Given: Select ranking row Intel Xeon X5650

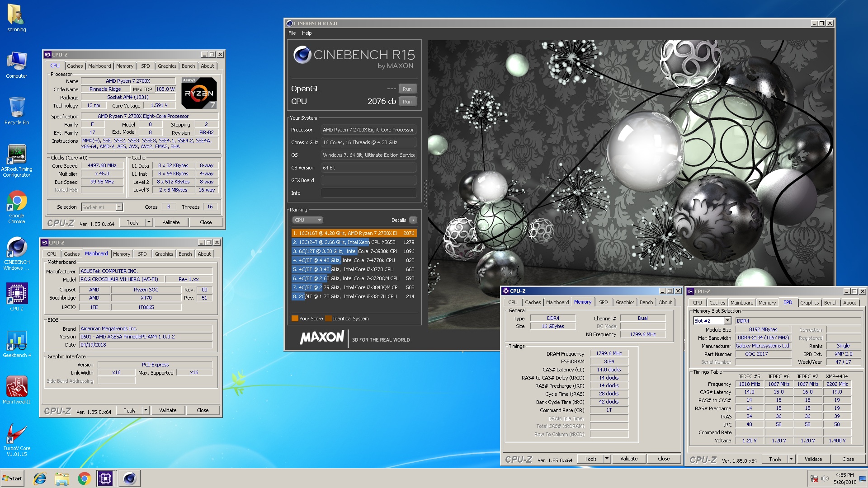Looking at the screenshot, I should [354, 242].
